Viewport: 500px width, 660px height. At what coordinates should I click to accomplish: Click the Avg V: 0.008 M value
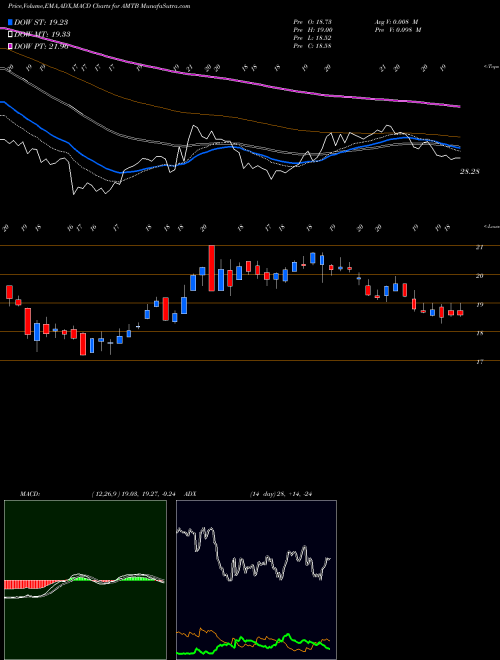pyautogui.click(x=397, y=22)
